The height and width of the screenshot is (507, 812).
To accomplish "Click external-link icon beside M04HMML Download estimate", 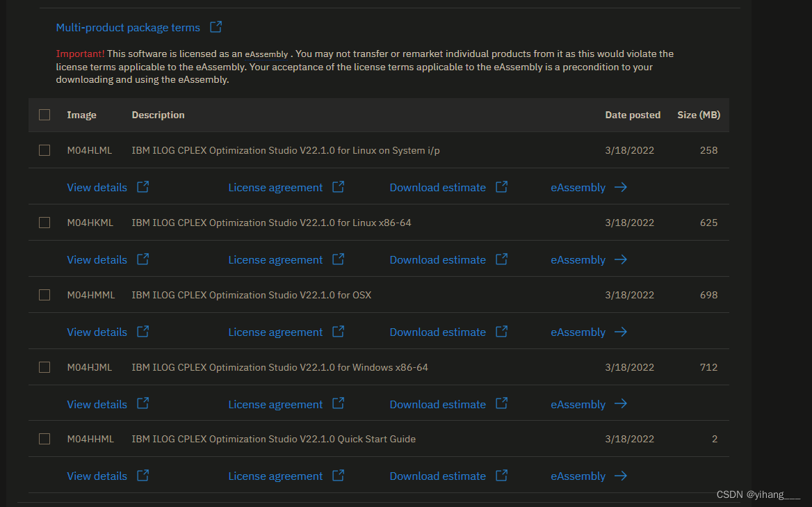I will tap(501, 332).
